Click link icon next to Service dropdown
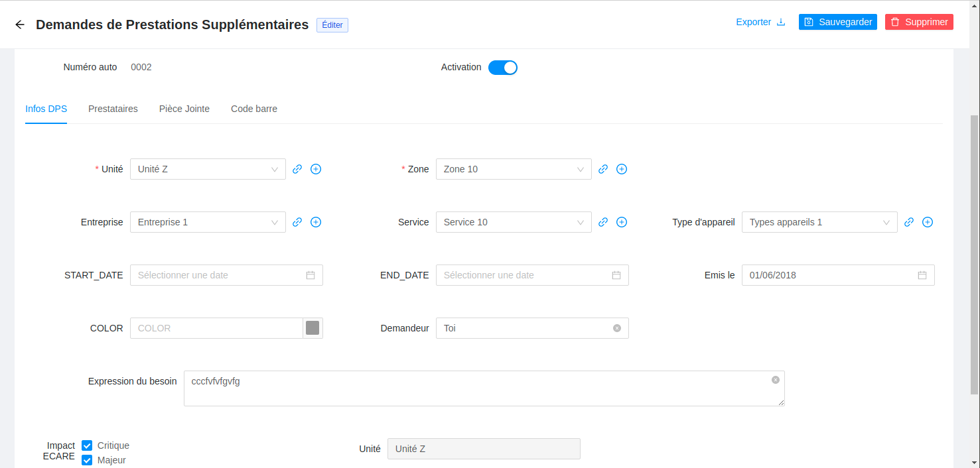Viewport: 980px width, 468px height. tap(603, 222)
